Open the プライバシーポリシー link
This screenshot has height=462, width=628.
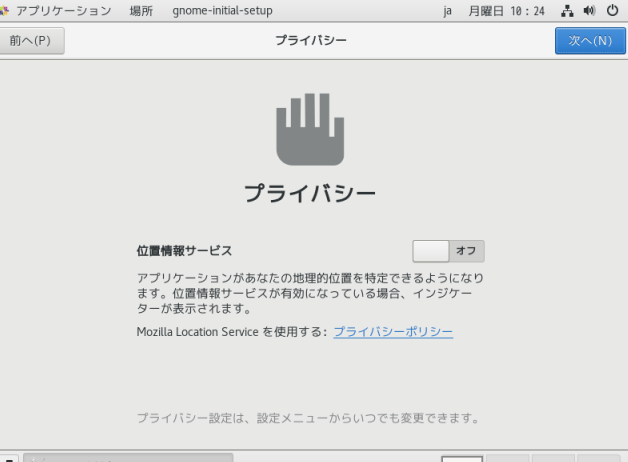393,332
